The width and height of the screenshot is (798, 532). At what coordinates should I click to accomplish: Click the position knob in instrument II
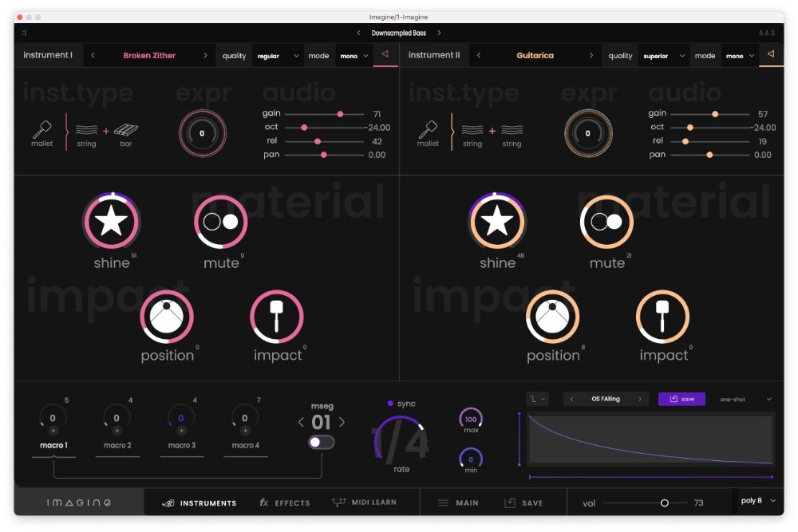[553, 317]
